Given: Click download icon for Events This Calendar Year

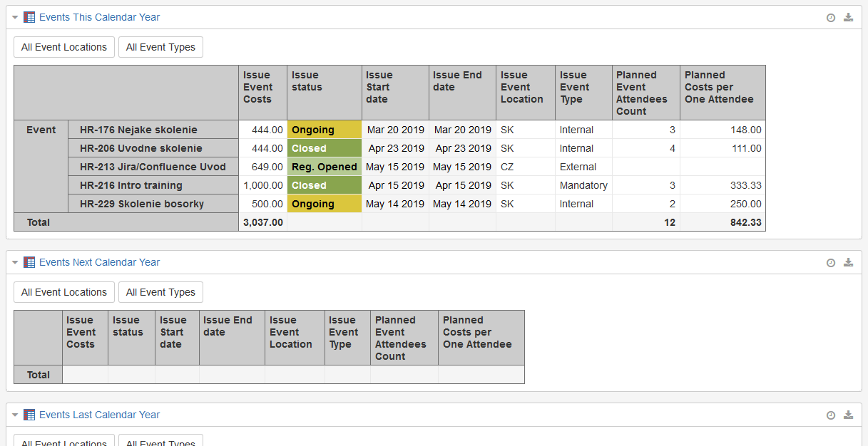Looking at the screenshot, I should [848, 18].
